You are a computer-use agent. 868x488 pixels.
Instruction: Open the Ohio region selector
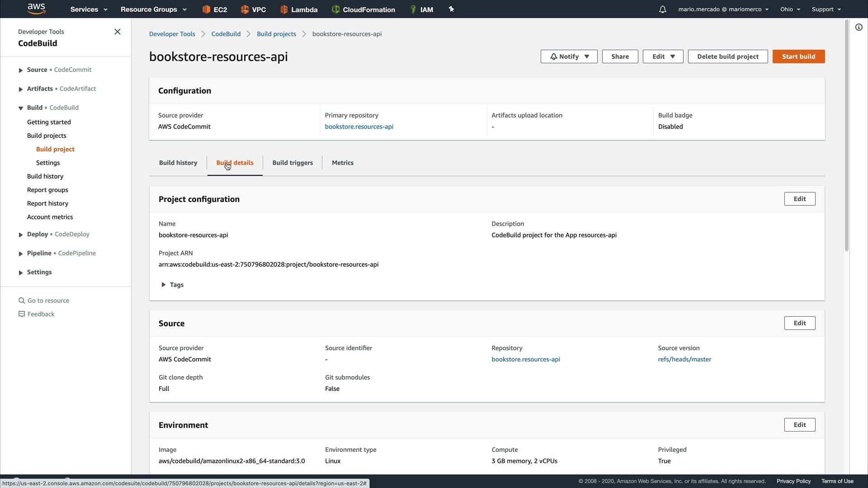(790, 9)
